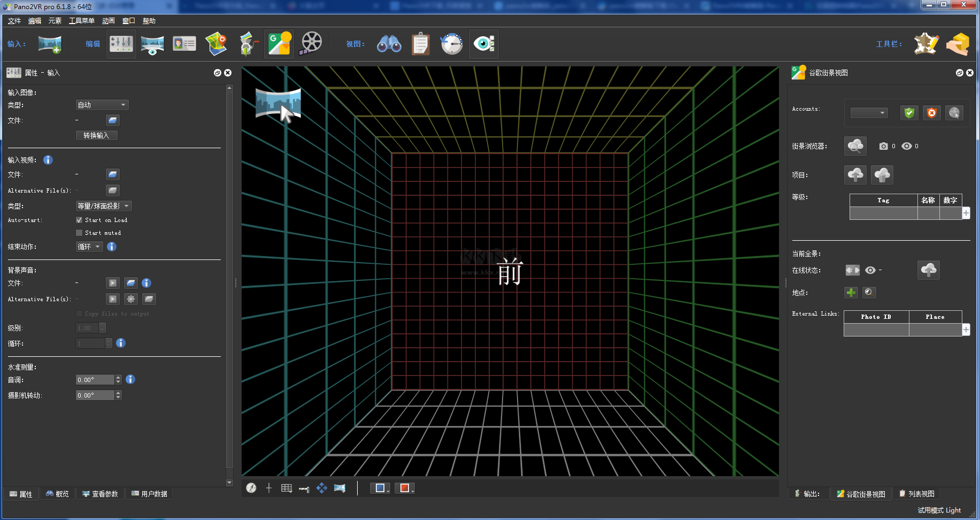Image resolution: width=980 pixels, height=520 pixels.
Task: Open the user data ID card icon
Action: pos(184,44)
